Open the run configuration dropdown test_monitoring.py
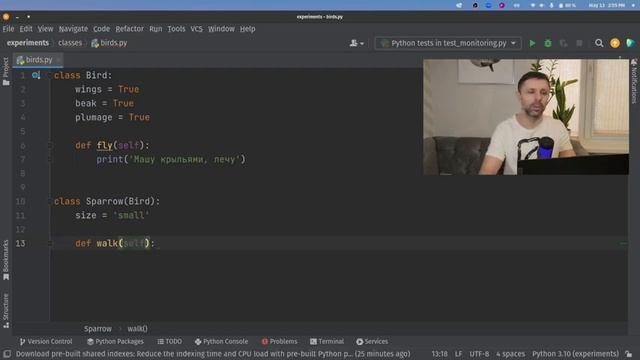 [x=448, y=43]
